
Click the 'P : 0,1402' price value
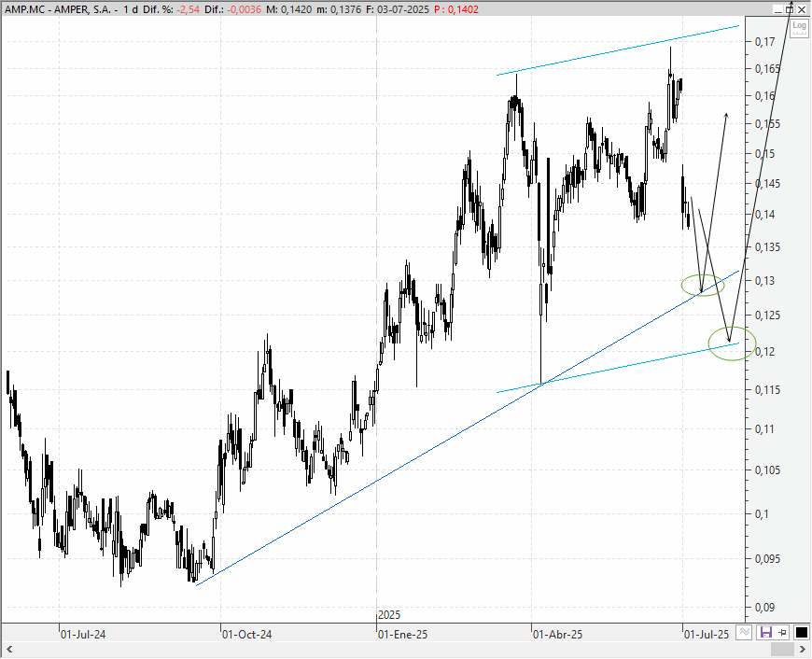tap(456, 9)
